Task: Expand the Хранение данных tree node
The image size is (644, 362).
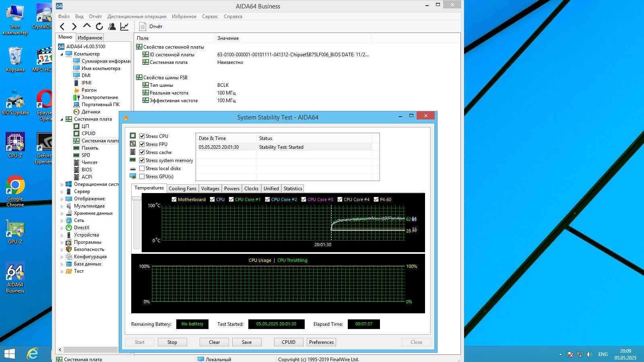Action: tap(62, 213)
